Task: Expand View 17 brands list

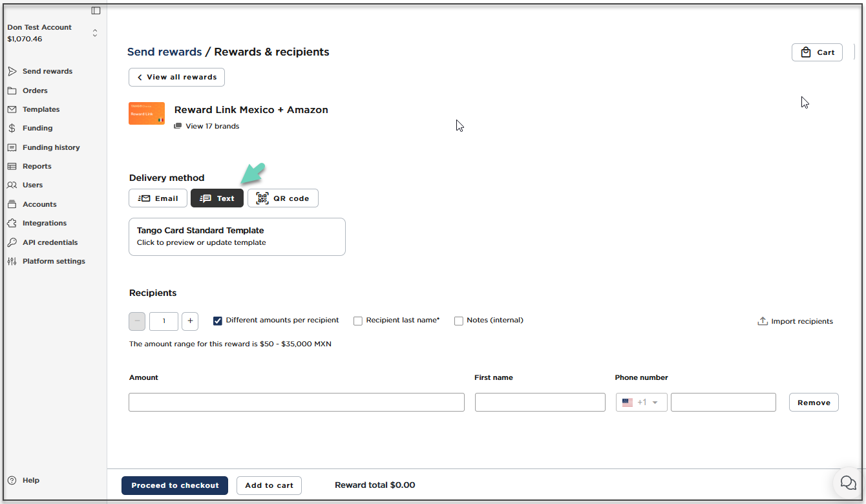Action: (x=212, y=126)
